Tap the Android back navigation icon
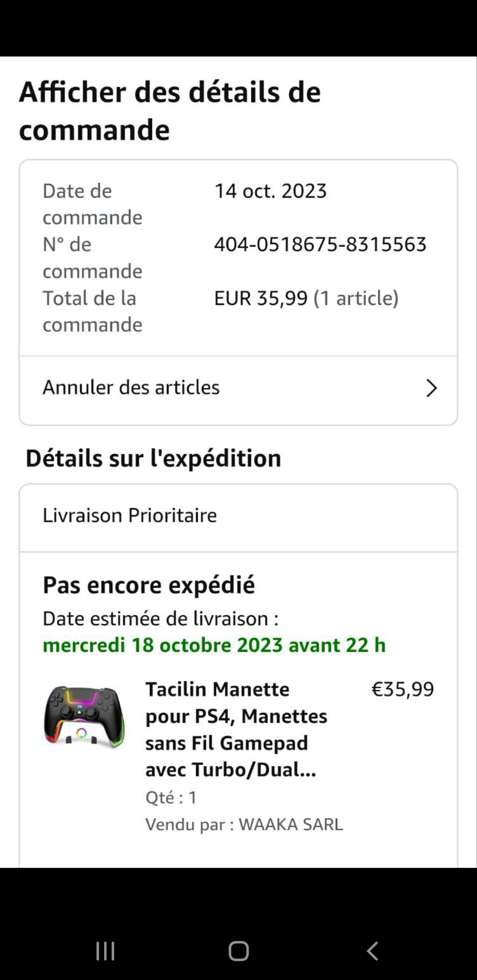Image resolution: width=477 pixels, height=980 pixels. (372, 951)
